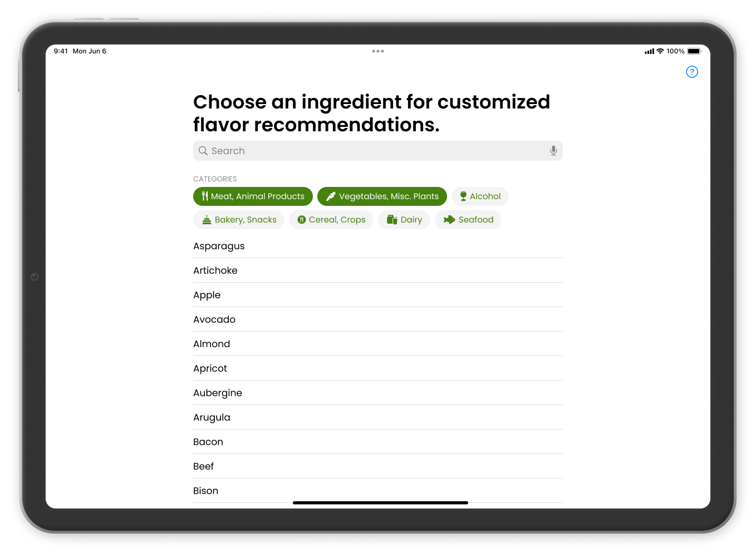Choose Artichoke in the ingredient list

(215, 270)
